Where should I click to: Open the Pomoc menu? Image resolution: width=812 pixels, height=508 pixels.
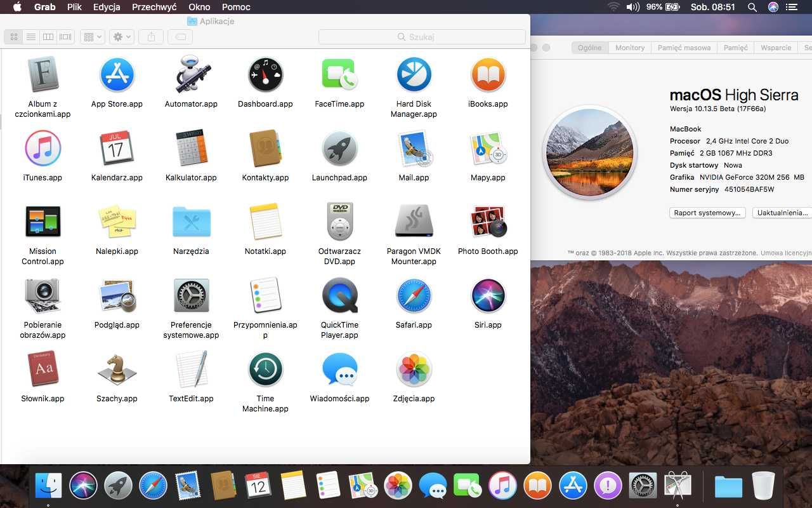[236, 7]
